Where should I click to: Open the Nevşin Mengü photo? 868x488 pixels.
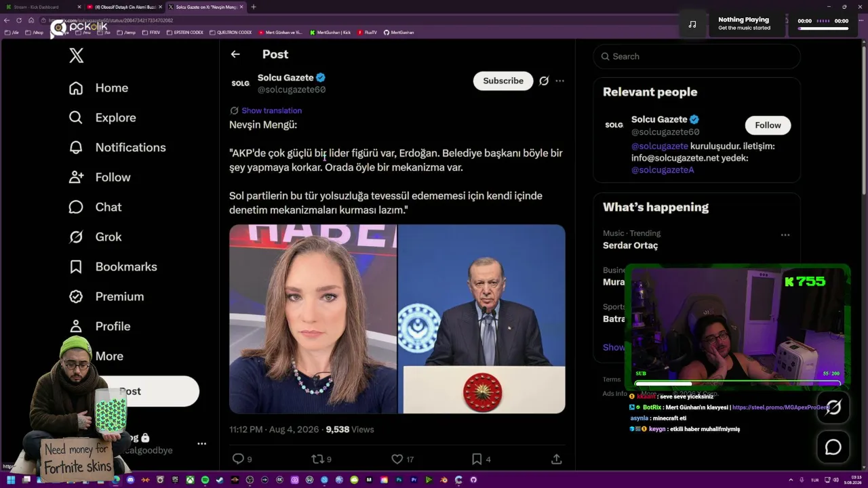[x=313, y=319]
